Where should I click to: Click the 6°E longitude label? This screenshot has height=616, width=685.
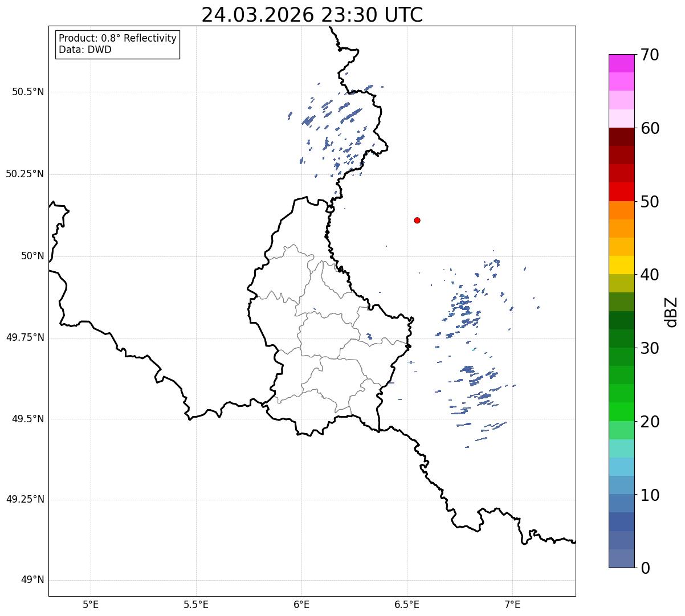point(301,605)
